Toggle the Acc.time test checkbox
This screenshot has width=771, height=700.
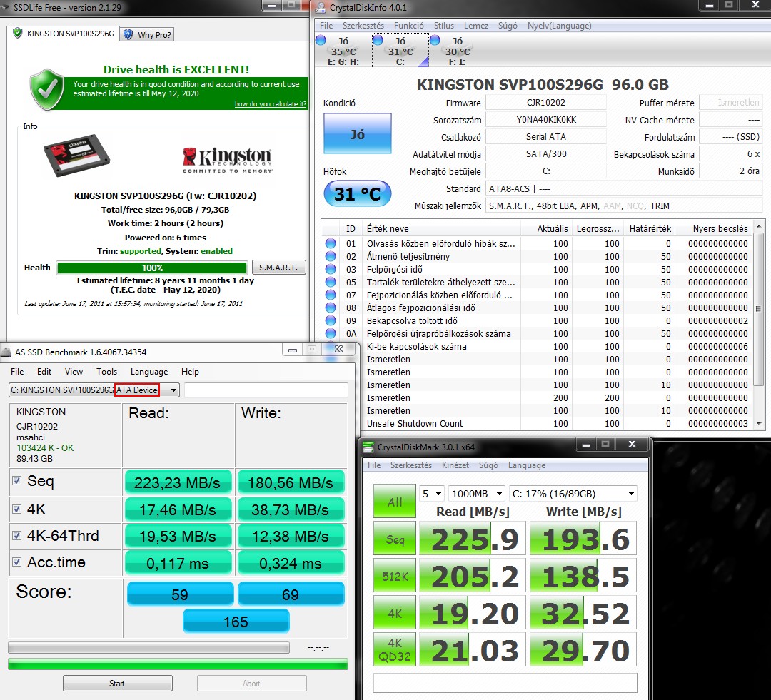point(16,562)
